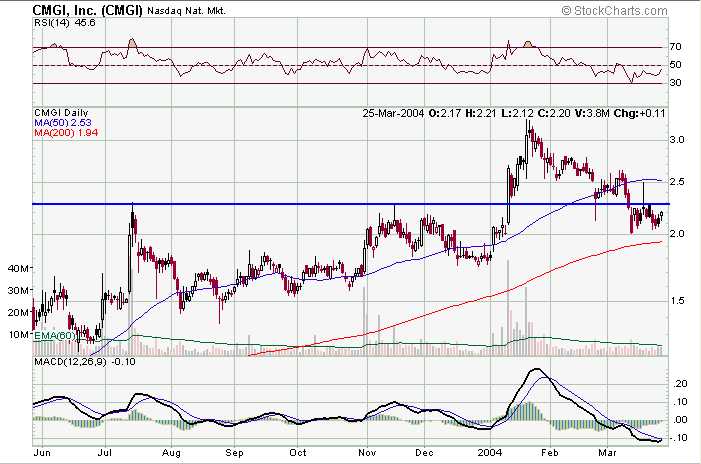Click the blue MA(50) 2.53 legend
The height and width of the screenshot is (464, 701).
tap(63, 122)
